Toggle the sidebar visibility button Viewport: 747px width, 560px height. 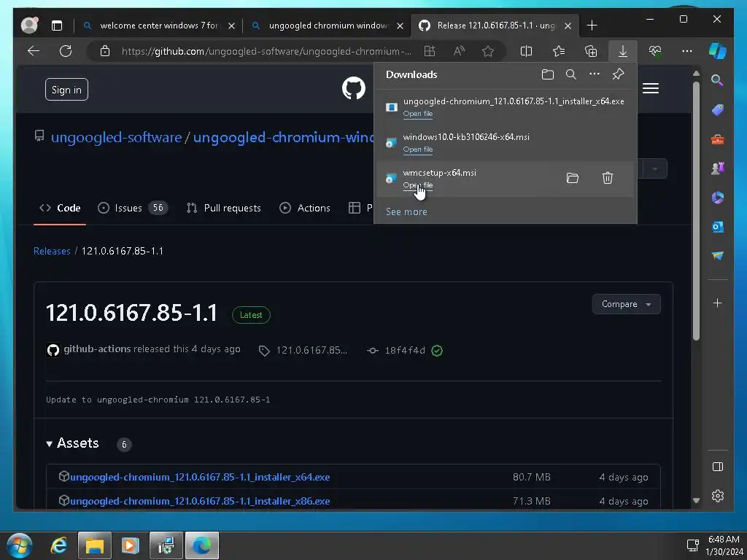(x=718, y=467)
